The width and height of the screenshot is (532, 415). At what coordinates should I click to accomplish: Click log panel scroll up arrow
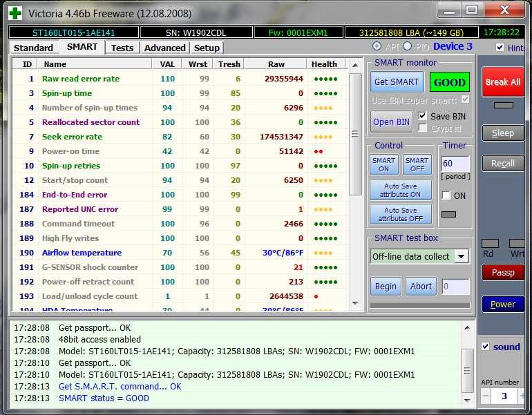pyautogui.click(x=467, y=327)
